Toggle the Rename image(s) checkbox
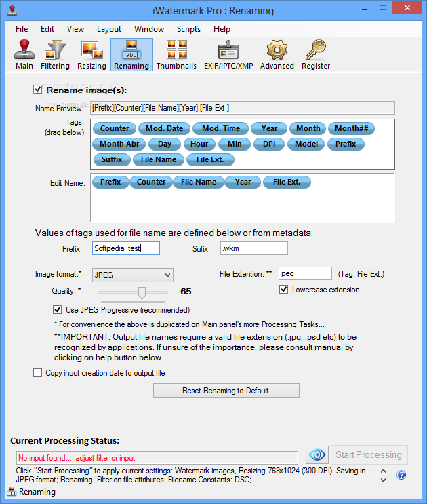Viewport: 427px width, 504px height. click(37, 90)
